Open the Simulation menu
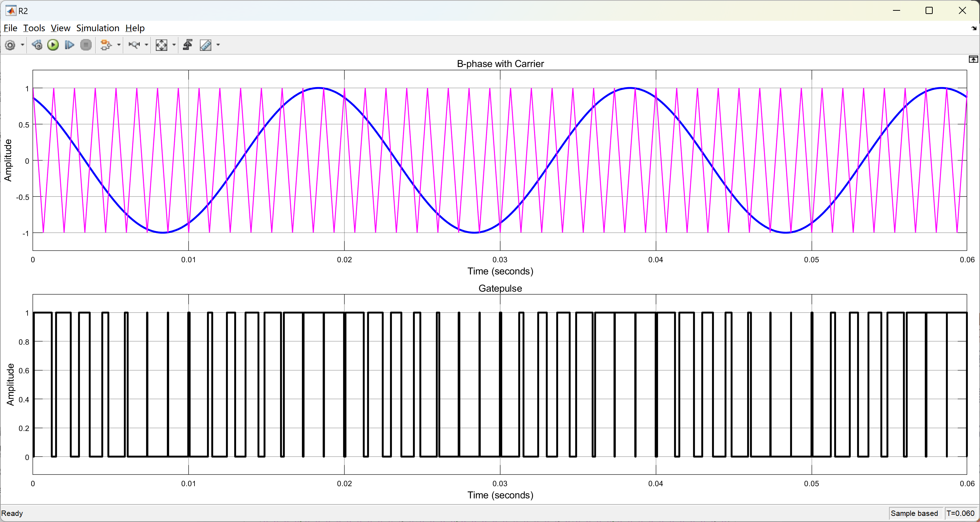 (97, 28)
